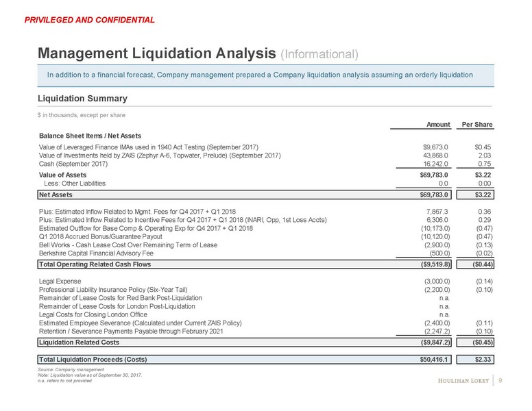The image size is (532, 411).
Task: Select the Management Liquidation Analysis title
Action: (145, 53)
